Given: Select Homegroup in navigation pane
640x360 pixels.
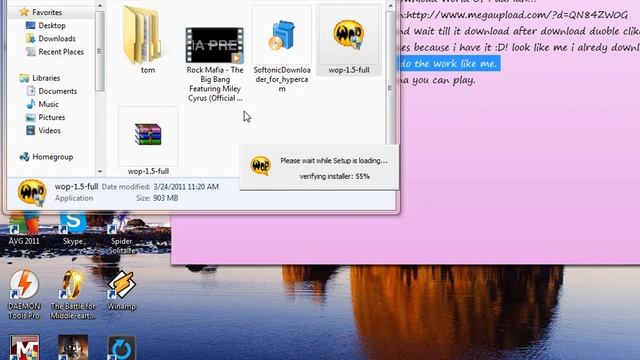Looking at the screenshot, I should pos(52,157).
